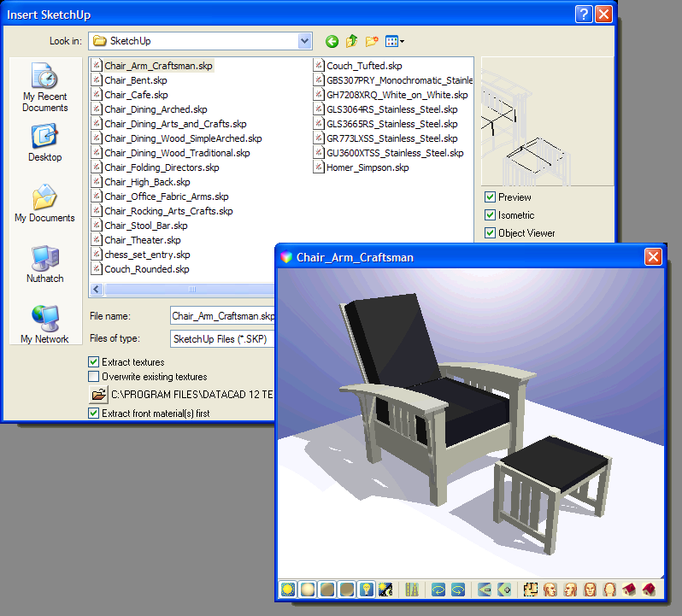
Task: Create a new folder
Action: 372,41
